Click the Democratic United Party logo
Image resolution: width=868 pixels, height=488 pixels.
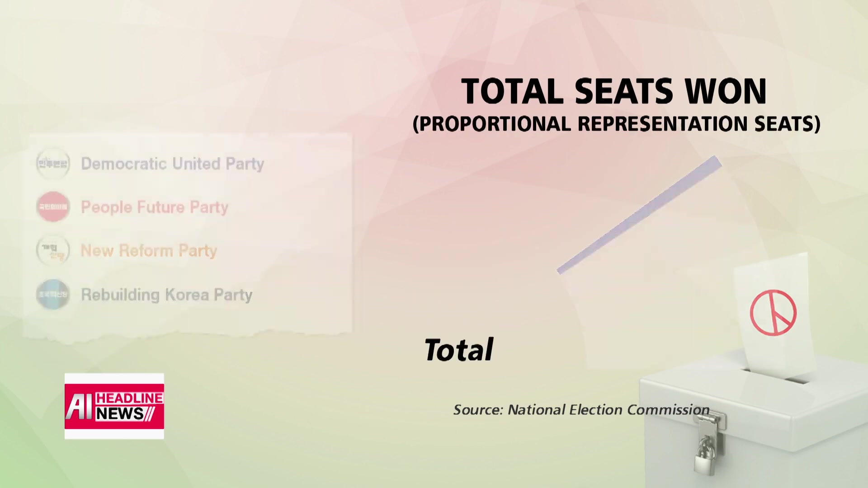coord(53,164)
